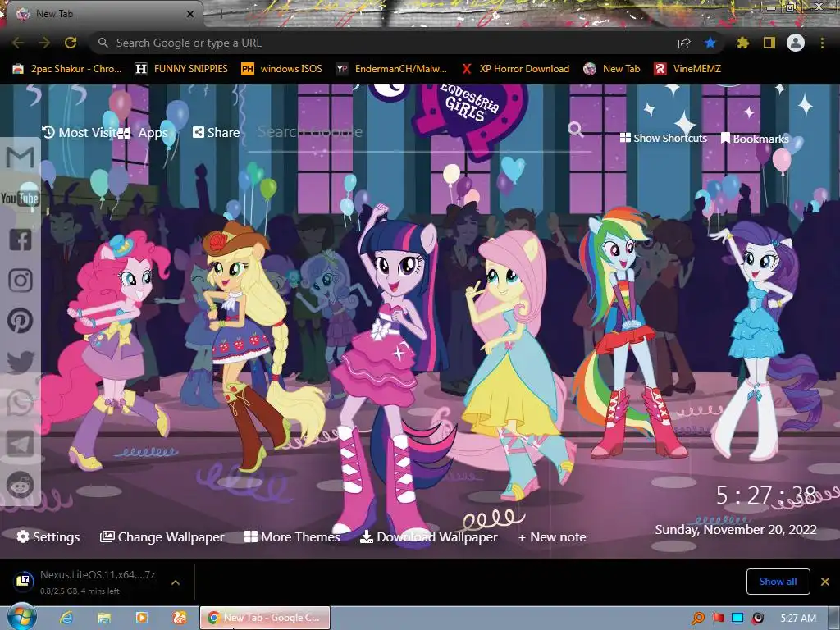The image size is (840, 630).
Task: Click Show all downloads
Action: [778, 582]
